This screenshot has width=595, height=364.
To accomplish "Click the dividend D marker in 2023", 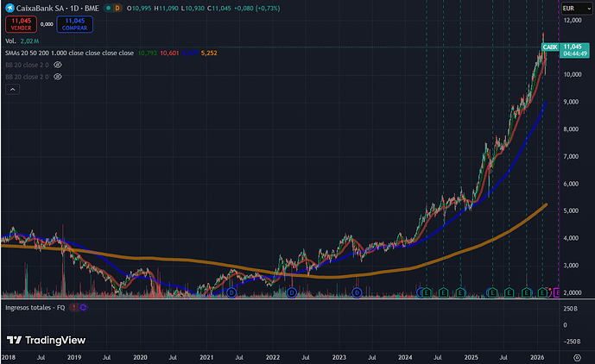I will coord(358,293).
